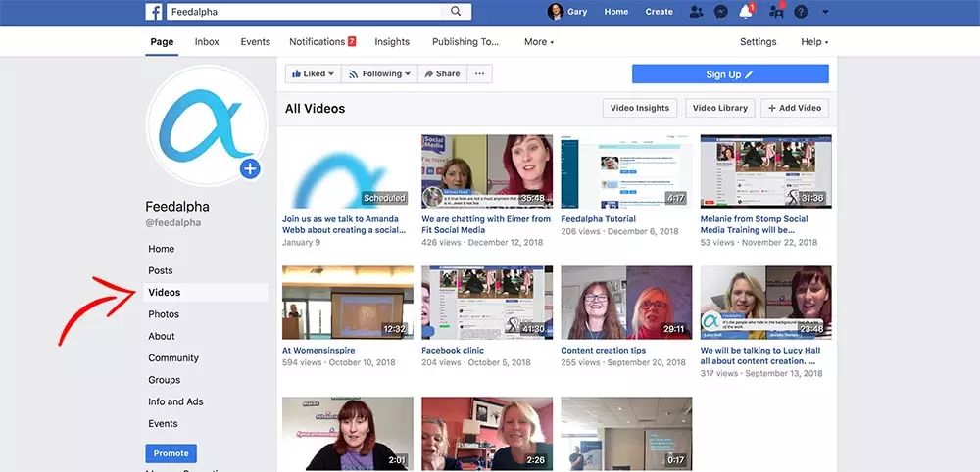Select Posts in left sidebar
Image resolution: width=980 pixels, height=472 pixels.
pos(161,270)
